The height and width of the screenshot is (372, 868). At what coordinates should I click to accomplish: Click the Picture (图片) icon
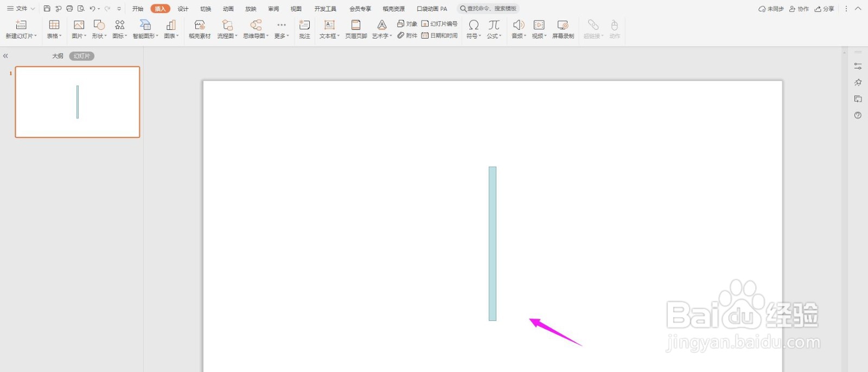pyautogui.click(x=79, y=25)
